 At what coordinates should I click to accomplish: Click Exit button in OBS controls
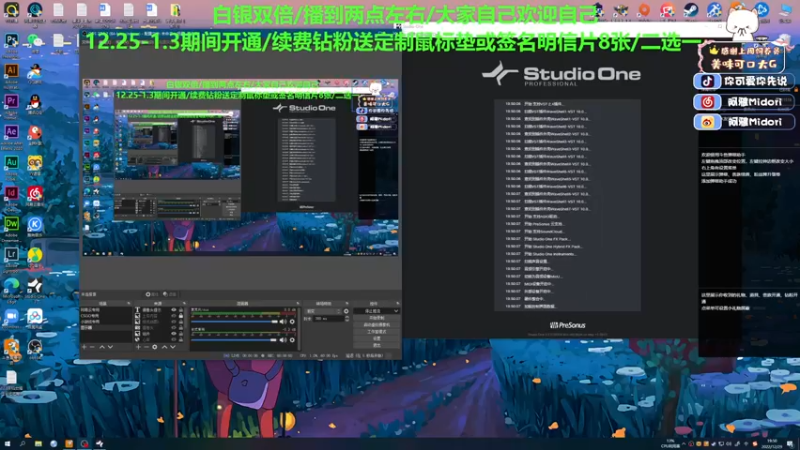tap(377, 345)
